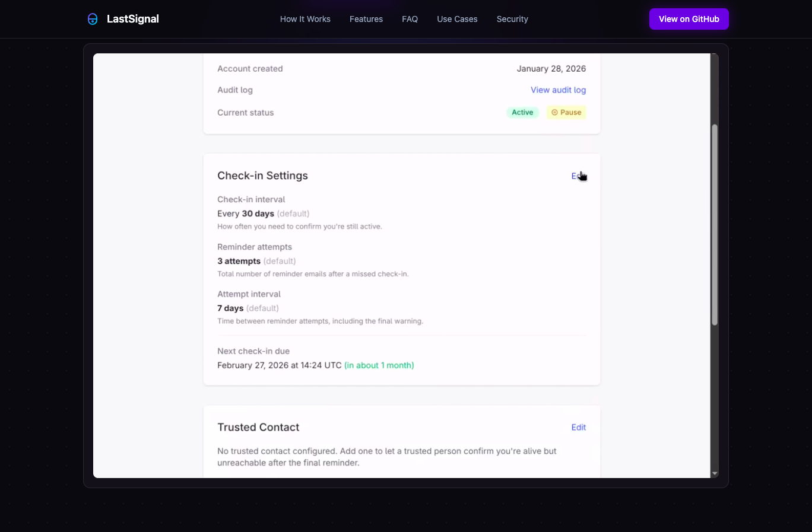Open the FAQ nav item
The image size is (812, 532).
(410, 19)
